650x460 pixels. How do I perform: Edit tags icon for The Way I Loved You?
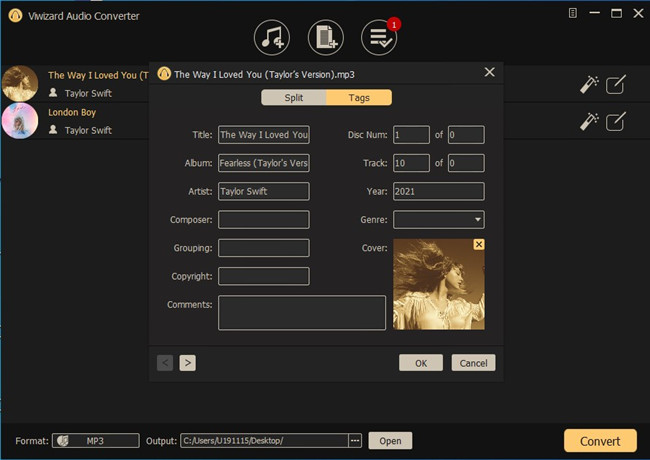click(616, 85)
